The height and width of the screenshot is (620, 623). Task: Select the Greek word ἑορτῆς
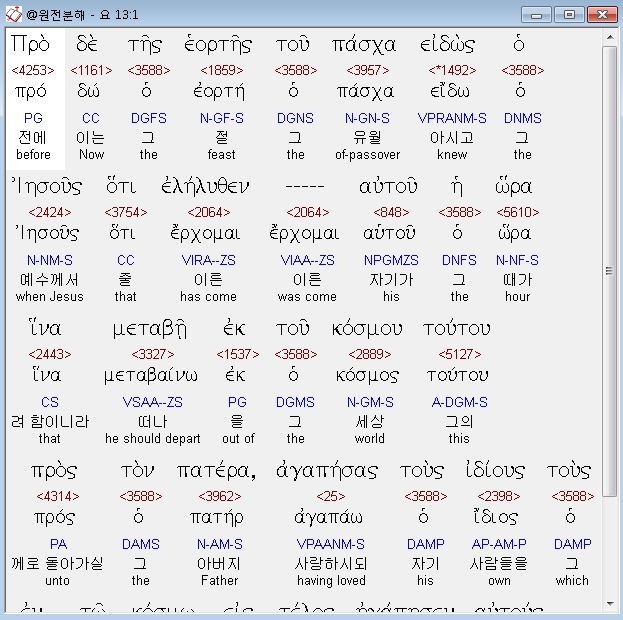218,45
